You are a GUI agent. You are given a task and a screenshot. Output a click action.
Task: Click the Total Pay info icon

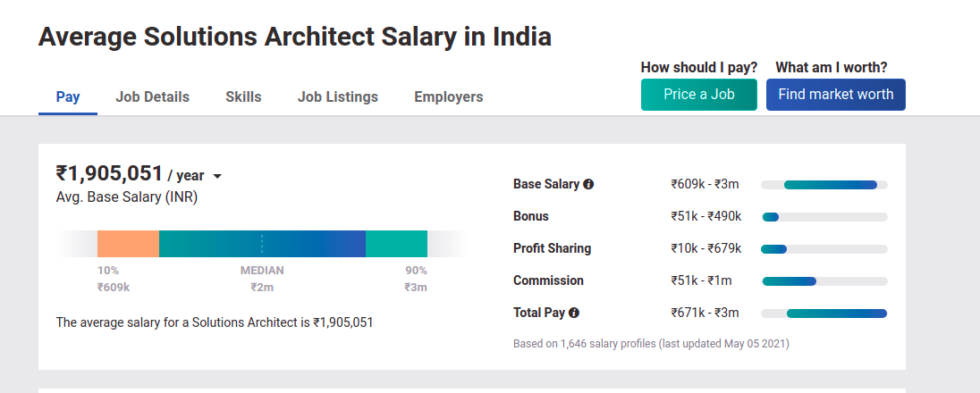pyautogui.click(x=574, y=314)
